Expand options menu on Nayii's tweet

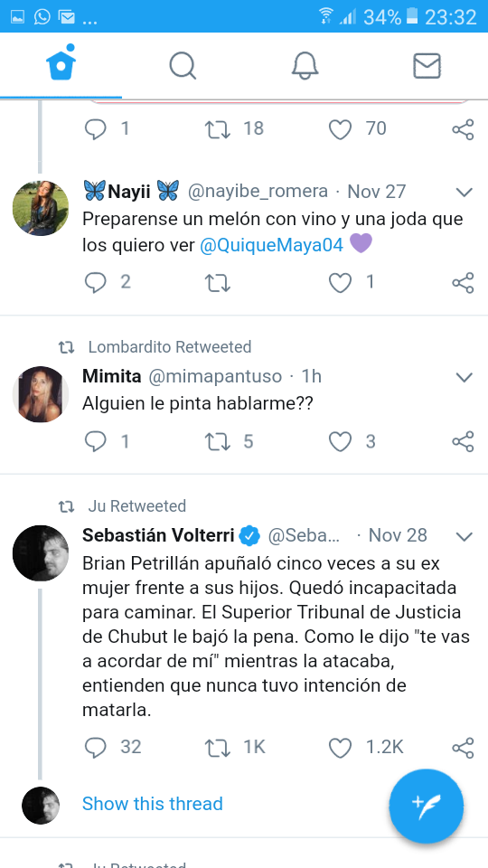pyautogui.click(x=464, y=193)
